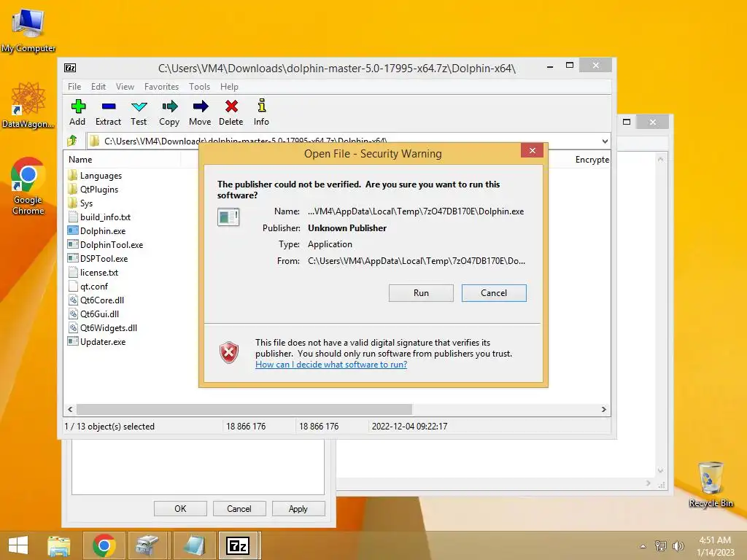Click the Move toolbar icon
The image size is (747, 560).
[x=200, y=106]
